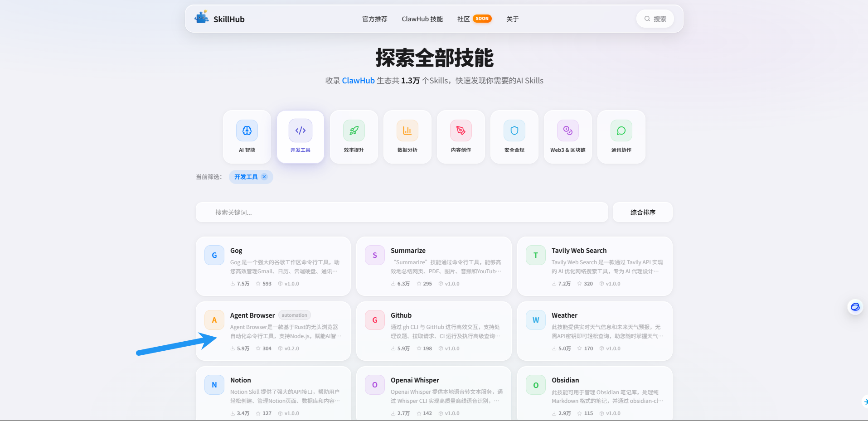Select the AI 智能 brain category icon
This screenshot has width=868, height=421.
(247, 131)
